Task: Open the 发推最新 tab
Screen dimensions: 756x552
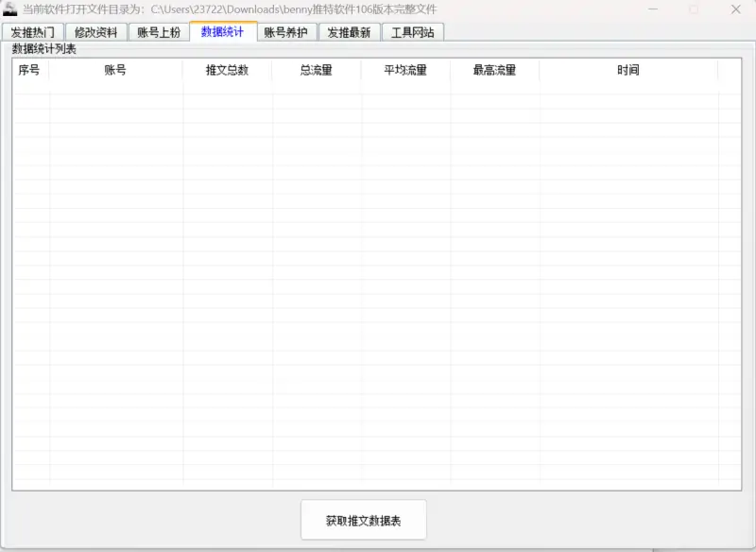Action: coord(350,32)
